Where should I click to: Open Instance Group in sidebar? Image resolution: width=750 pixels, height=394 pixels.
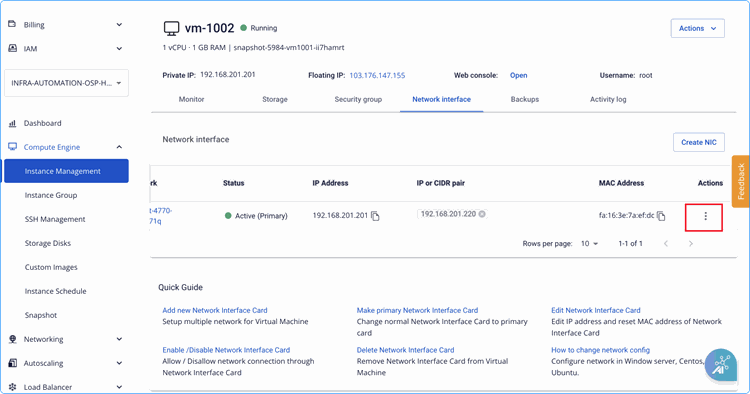(51, 195)
